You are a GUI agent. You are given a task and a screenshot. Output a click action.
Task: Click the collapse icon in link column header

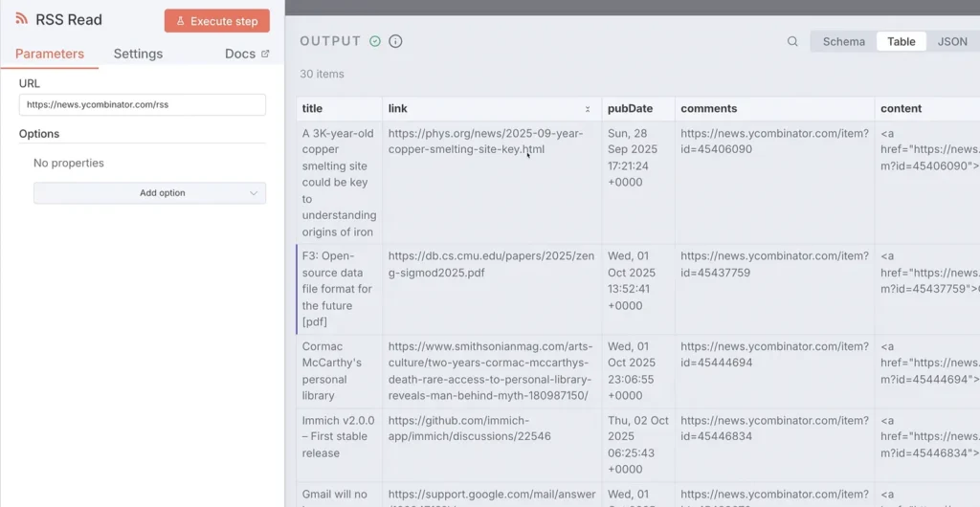588,109
